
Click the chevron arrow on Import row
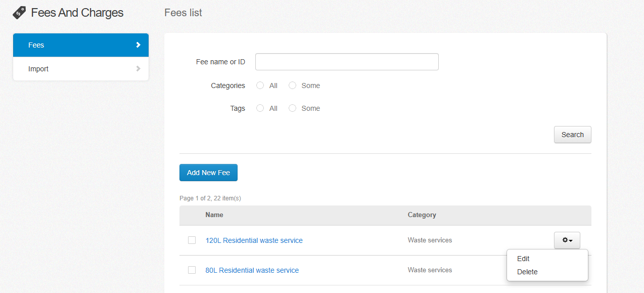tap(138, 69)
